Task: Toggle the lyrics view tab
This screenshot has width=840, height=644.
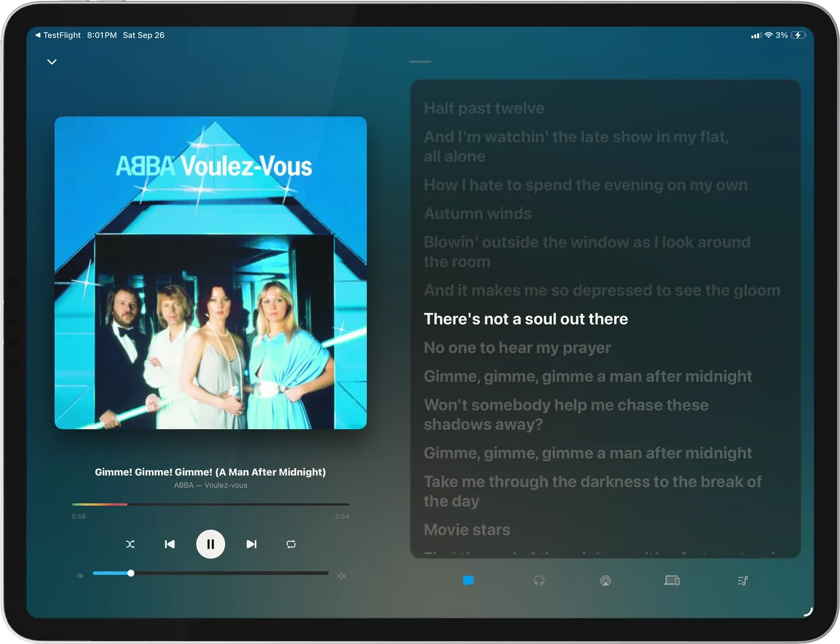Action: pos(469,581)
